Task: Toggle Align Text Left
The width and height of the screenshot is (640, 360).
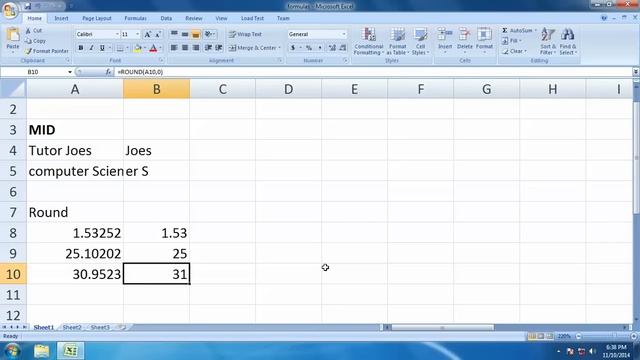Action: 174,48
